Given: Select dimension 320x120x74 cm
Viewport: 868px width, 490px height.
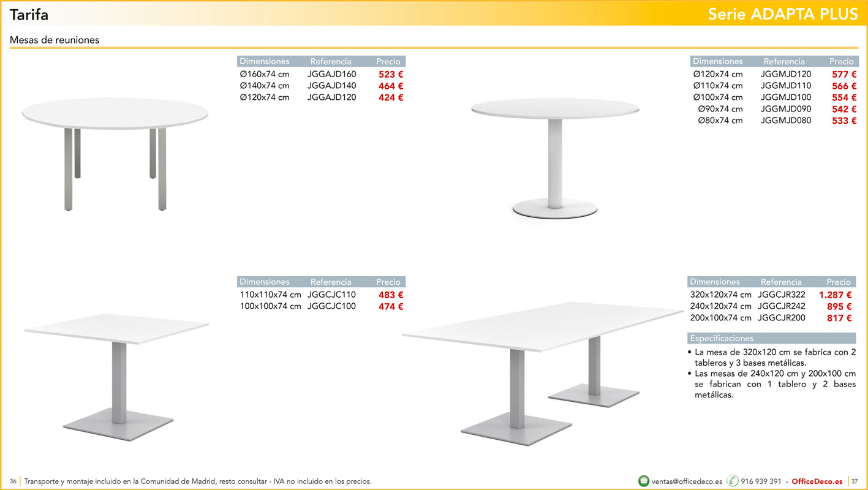Looking at the screenshot, I should tap(721, 295).
